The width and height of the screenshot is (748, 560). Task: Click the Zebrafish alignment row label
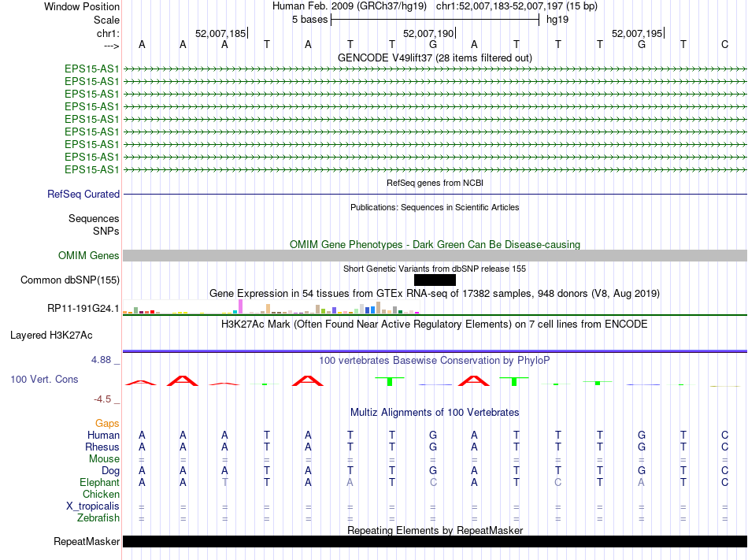pyautogui.click(x=98, y=517)
